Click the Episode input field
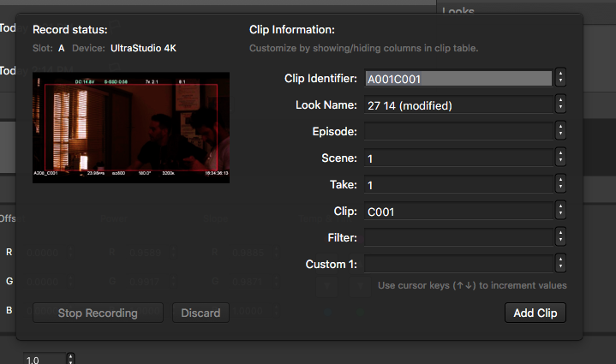This screenshot has width=616, height=364. (458, 132)
